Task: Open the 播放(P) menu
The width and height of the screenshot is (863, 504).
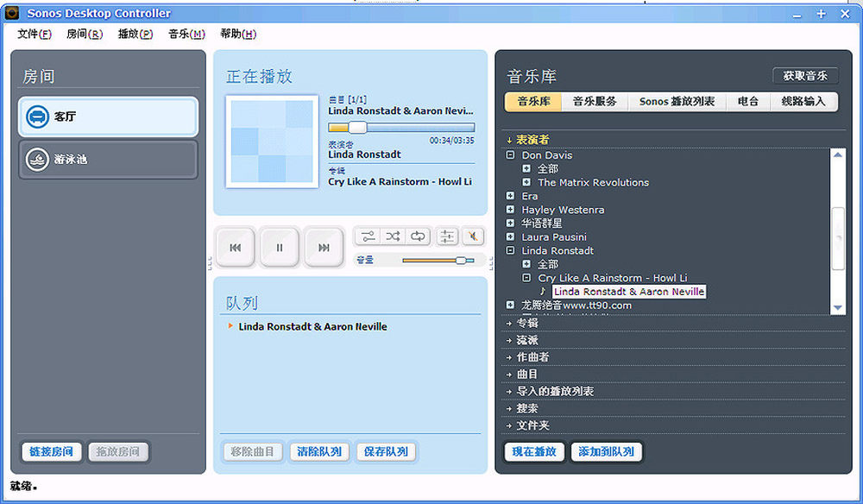Action: pos(135,35)
